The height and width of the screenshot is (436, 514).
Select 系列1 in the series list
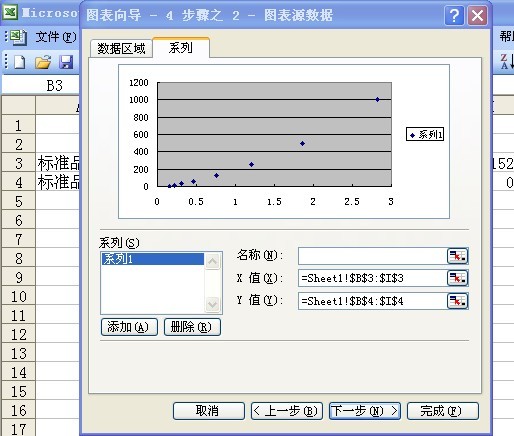(153, 259)
